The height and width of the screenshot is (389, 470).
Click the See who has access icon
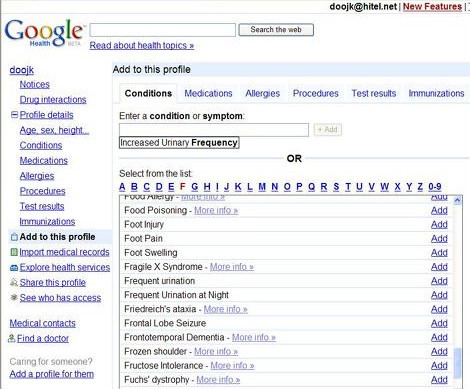click(14, 297)
